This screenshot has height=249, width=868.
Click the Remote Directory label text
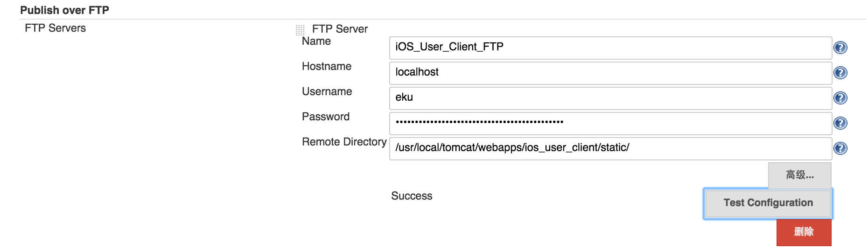(x=344, y=142)
